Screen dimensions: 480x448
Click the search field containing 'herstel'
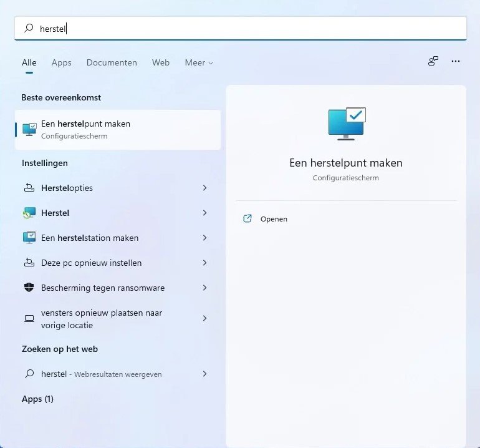click(x=240, y=29)
